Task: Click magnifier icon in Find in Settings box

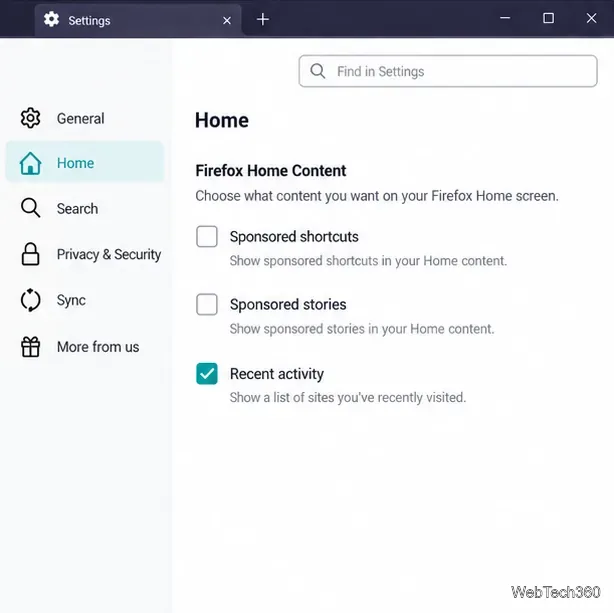Action: 318,71
